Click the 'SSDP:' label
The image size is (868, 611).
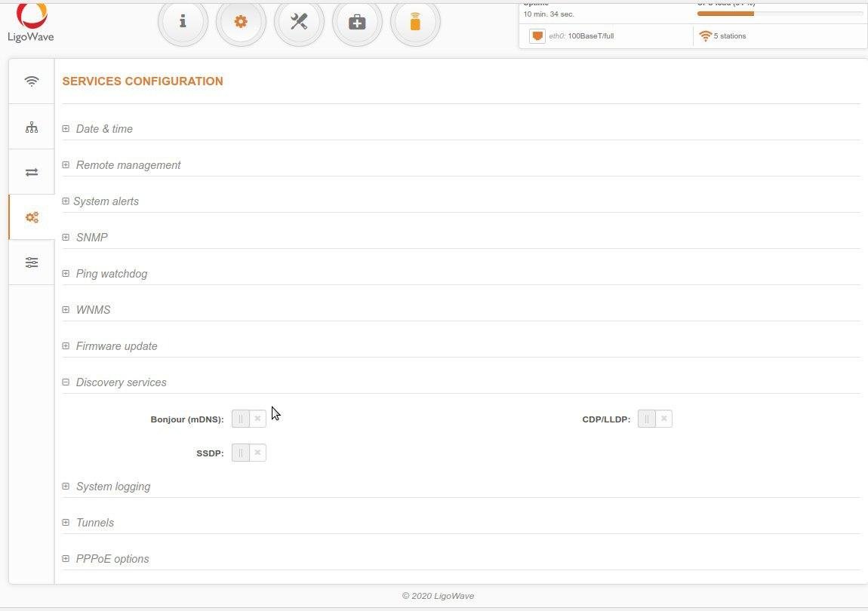(211, 453)
